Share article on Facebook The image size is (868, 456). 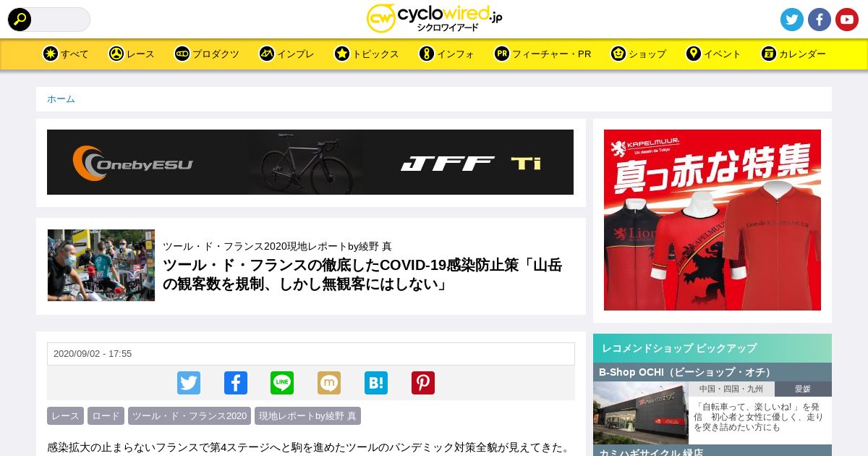[236, 383]
